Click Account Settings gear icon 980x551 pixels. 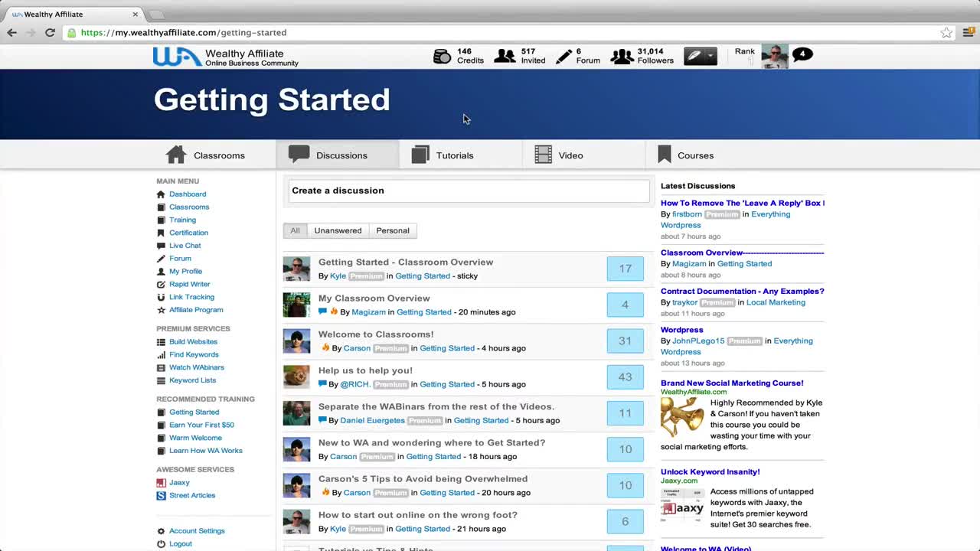(161, 531)
